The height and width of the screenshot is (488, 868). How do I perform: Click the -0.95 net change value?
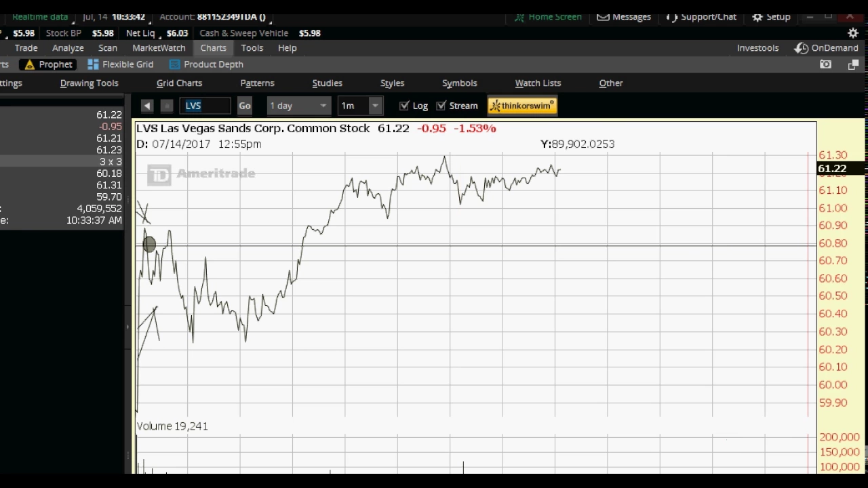[110, 127]
